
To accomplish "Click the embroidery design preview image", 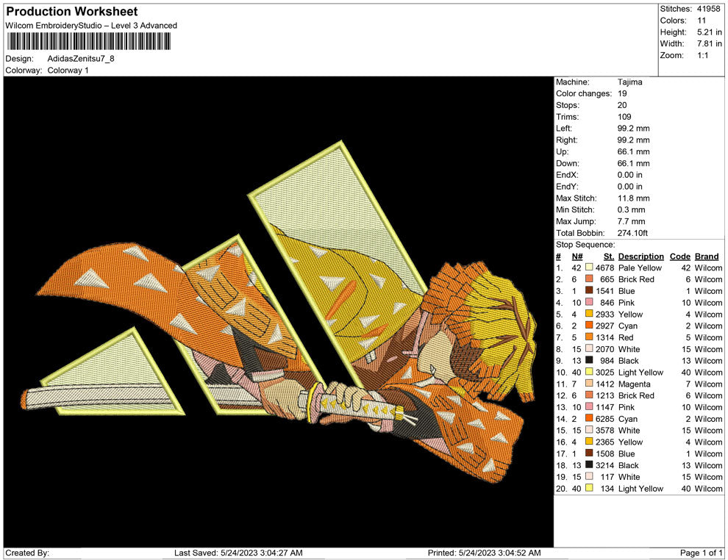I will (279, 312).
